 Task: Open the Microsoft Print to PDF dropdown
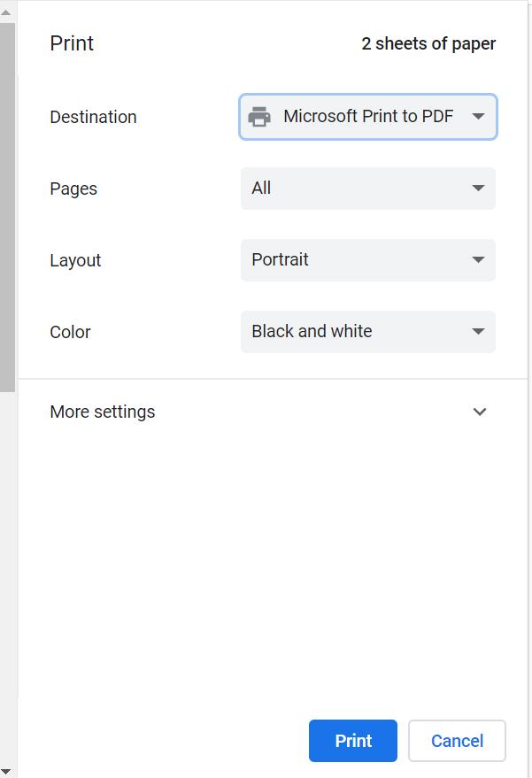pos(367,117)
